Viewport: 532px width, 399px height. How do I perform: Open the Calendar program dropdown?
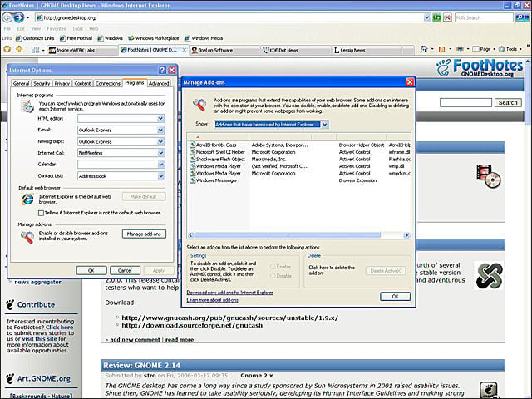click(x=160, y=165)
